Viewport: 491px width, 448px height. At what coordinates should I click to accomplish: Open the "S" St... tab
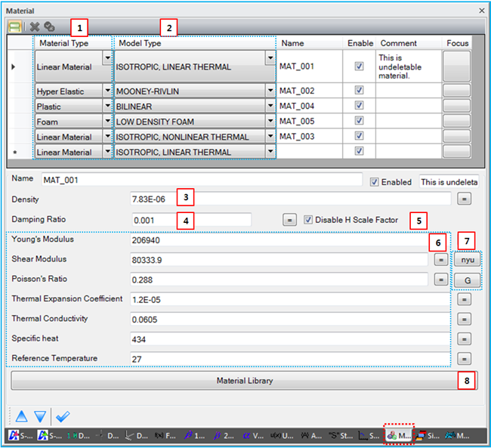click(341, 435)
